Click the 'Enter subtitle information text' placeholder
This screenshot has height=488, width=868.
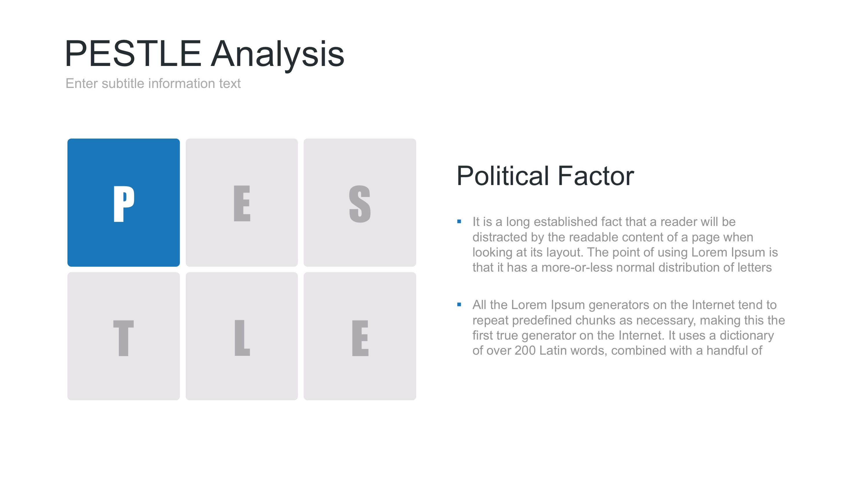tap(153, 84)
